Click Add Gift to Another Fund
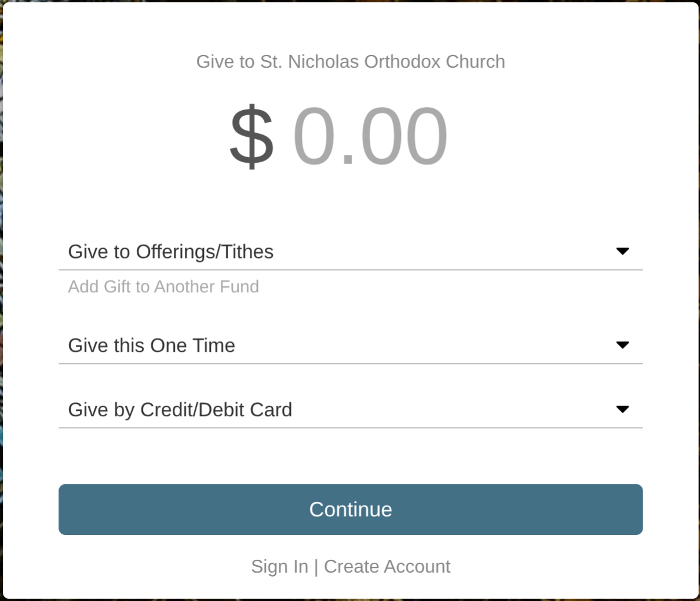700x601 pixels. pyautogui.click(x=163, y=286)
